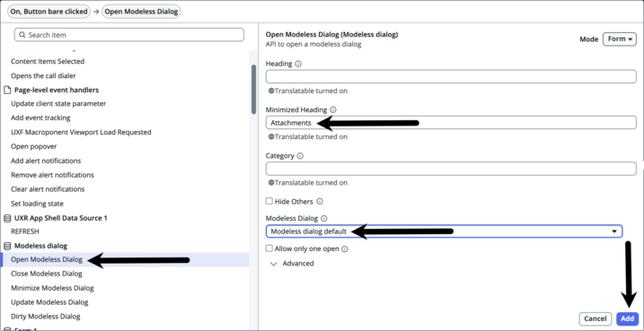Click the Category info icon

point(300,156)
